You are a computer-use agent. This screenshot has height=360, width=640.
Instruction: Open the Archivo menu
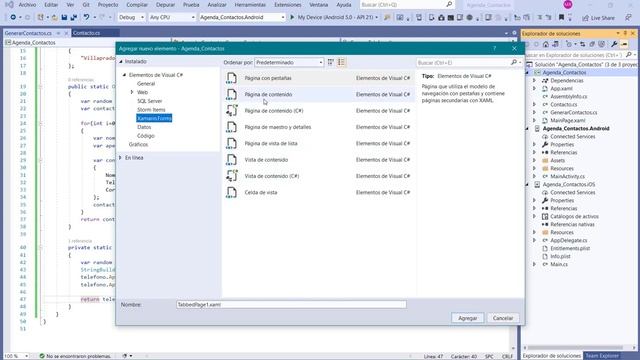[27, 5]
